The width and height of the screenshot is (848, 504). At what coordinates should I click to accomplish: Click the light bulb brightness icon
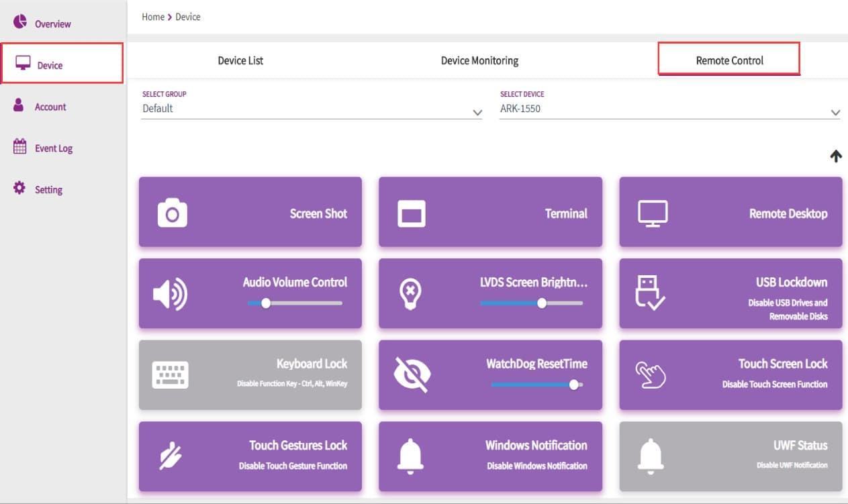point(410,295)
